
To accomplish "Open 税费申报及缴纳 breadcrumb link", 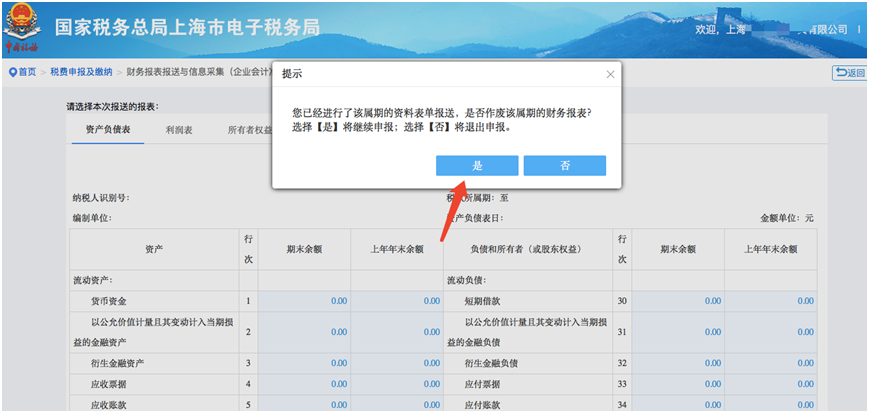I will [x=81, y=72].
